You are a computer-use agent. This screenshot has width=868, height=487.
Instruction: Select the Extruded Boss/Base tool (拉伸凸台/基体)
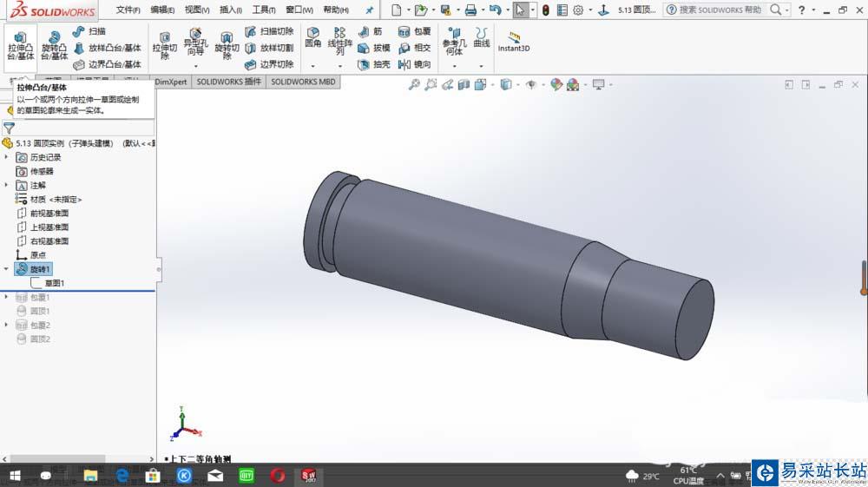pyautogui.click(x=21, y=46)
